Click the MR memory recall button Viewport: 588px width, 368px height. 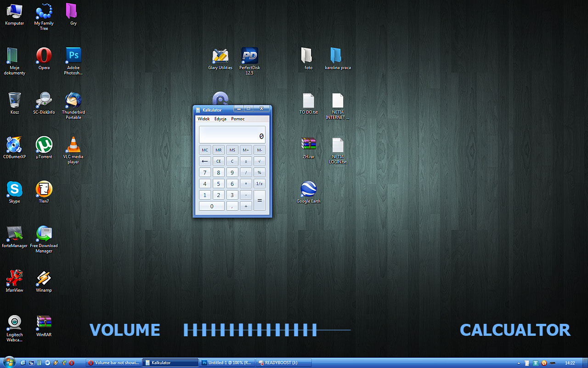pyautogui.click(x=219, y=150)
